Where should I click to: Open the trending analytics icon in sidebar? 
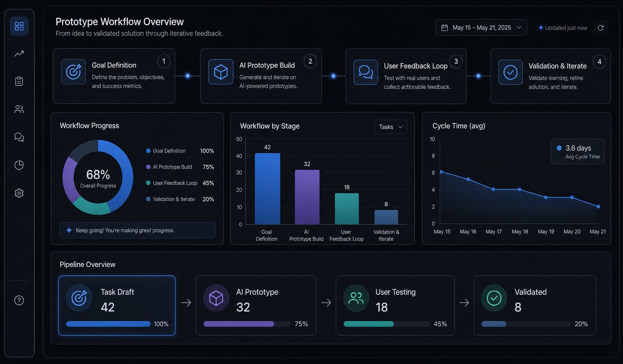coord(19,54)
